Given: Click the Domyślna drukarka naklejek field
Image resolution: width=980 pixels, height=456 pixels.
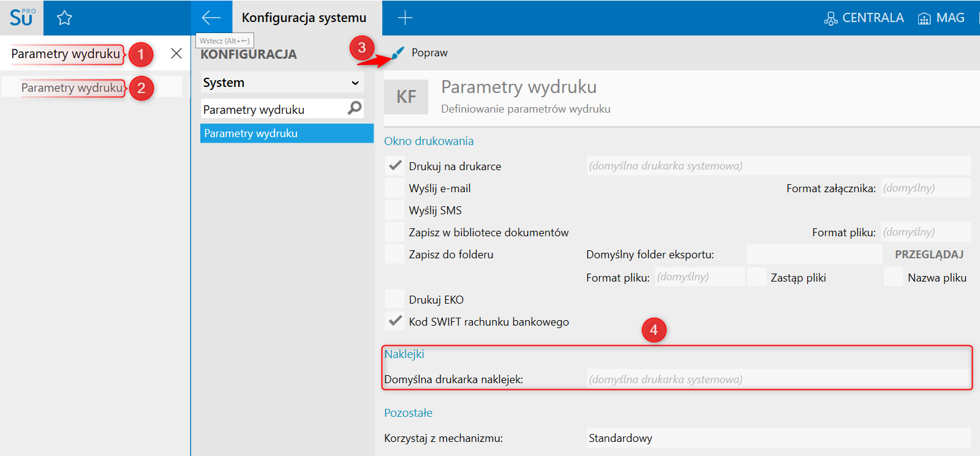Looking at the screenshot, I should coord(778,379).
